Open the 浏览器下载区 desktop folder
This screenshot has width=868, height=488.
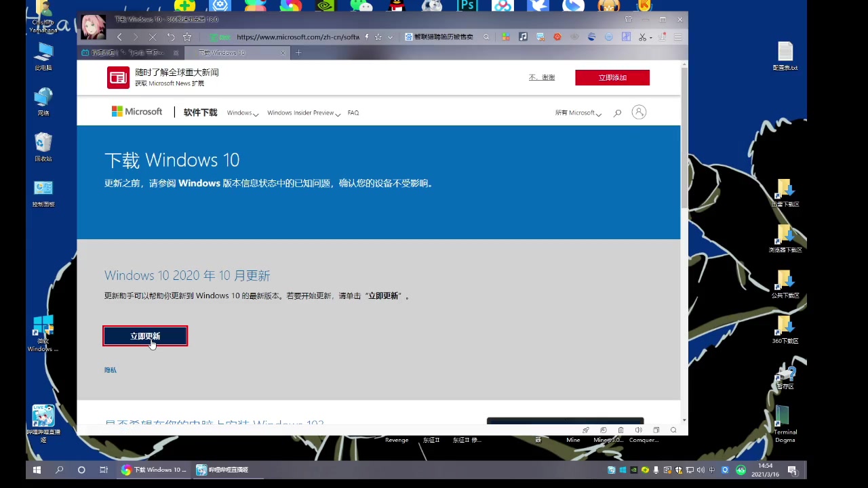point(785,239)
